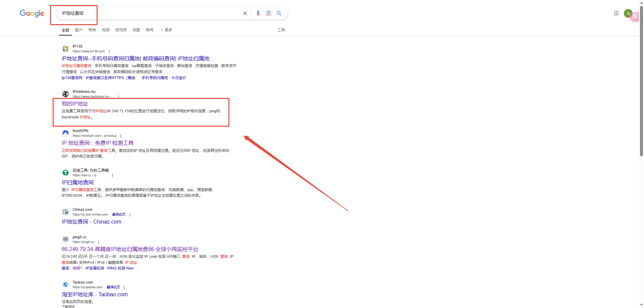Clear the search box text
Viewport: 644px width, 308px height.
pos(245,13)
